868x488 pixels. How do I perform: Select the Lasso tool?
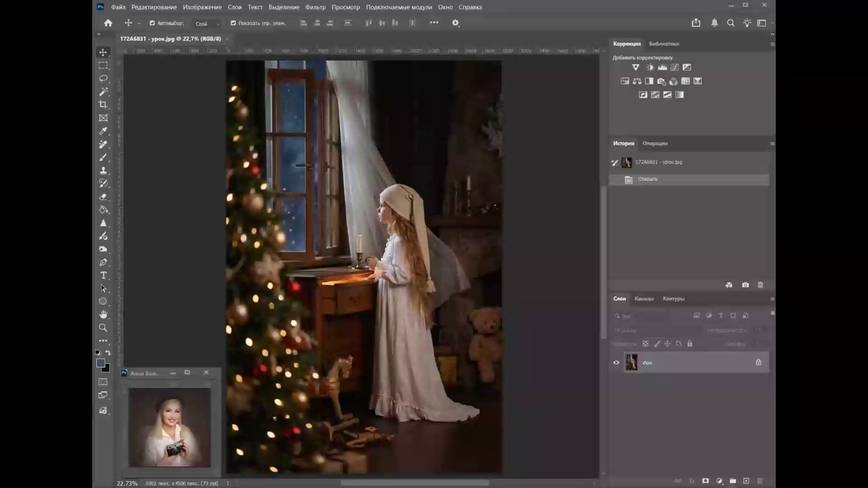(x=103, y=79)
